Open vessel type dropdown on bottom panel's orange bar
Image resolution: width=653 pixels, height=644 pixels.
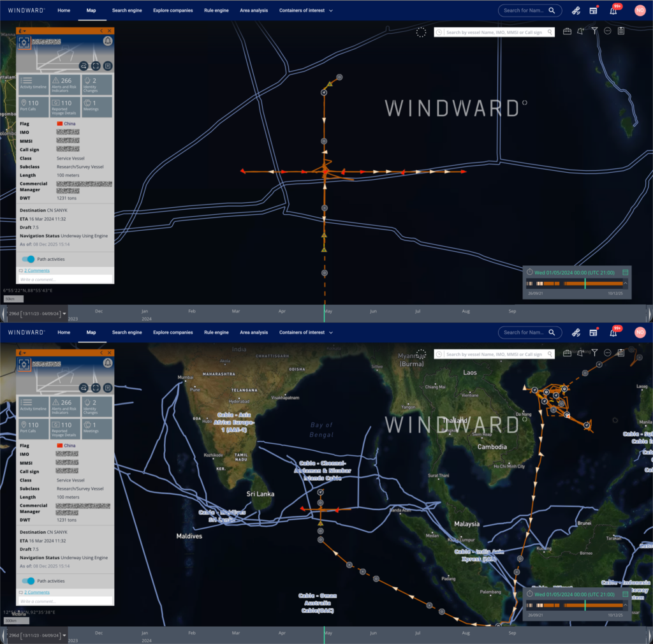[22, 353]
